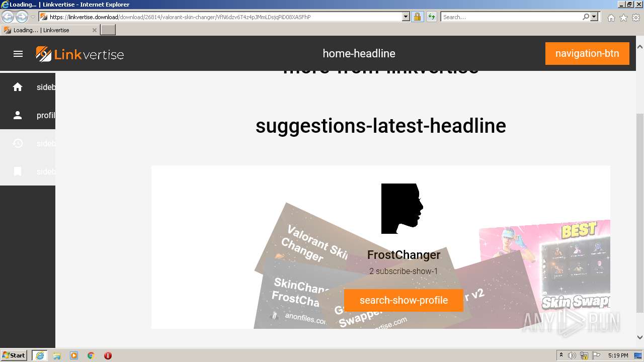The image size is (644, 362).
Task: Click the home-headline header text
Action: click(359, 53)
